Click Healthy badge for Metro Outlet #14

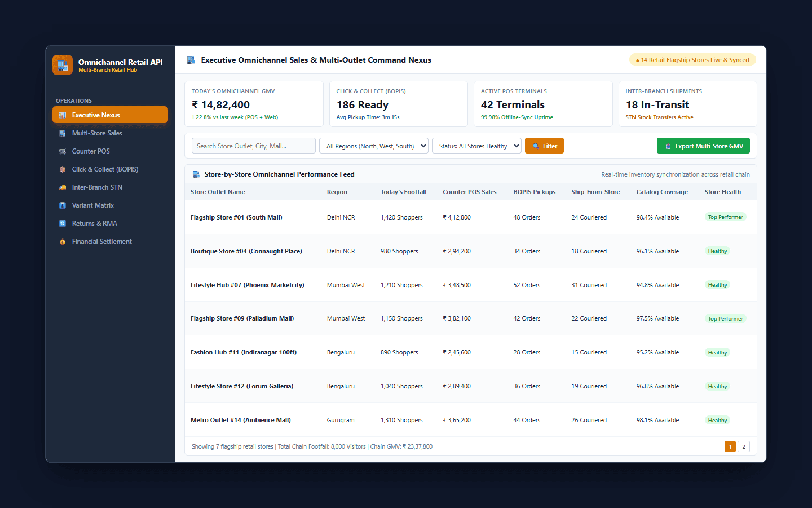click(717, 421)
